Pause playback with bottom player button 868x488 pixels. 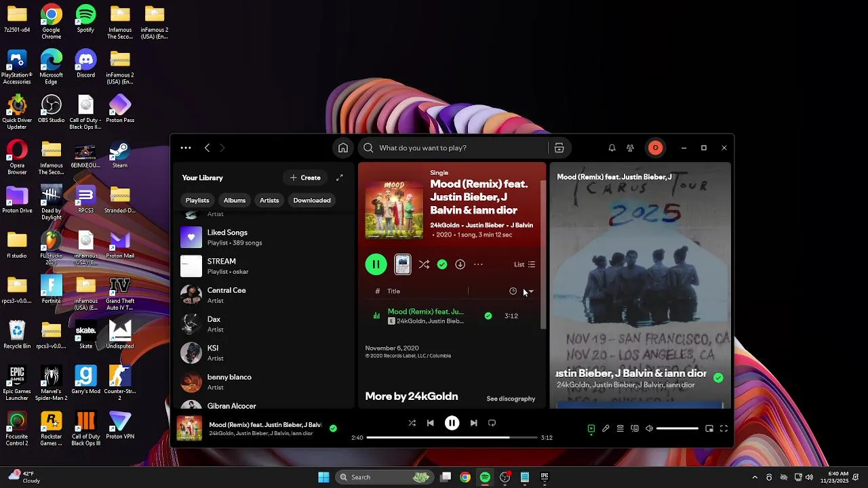click(452, 423)
